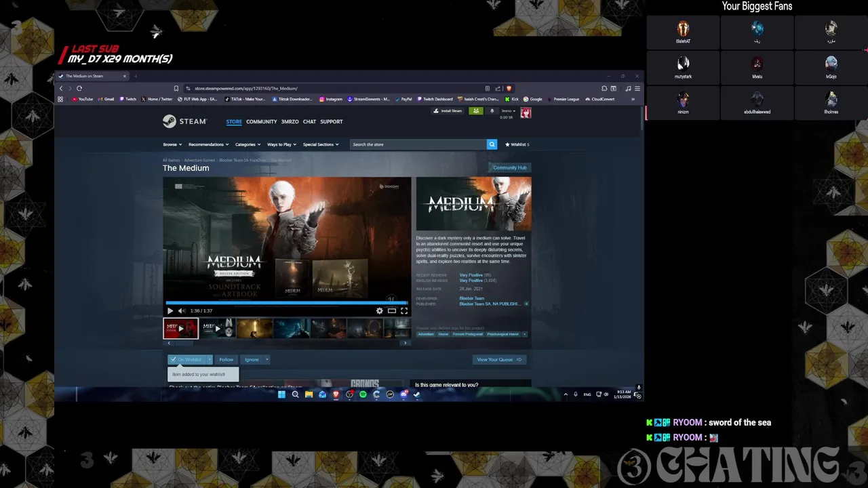The height and width of the screenshot is (488, 868).
Task: Go back with the browser back arrow
Action: pyautogui.click(x=61, y=88)
